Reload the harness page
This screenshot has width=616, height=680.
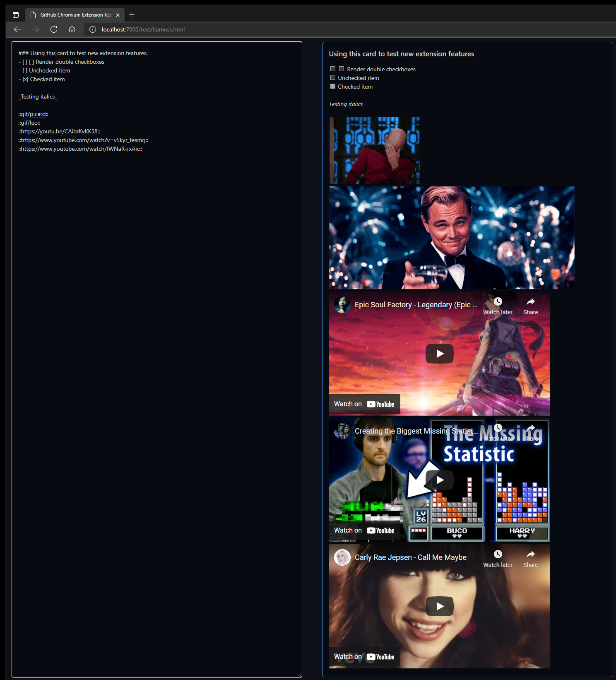click(x=54, y=29)
